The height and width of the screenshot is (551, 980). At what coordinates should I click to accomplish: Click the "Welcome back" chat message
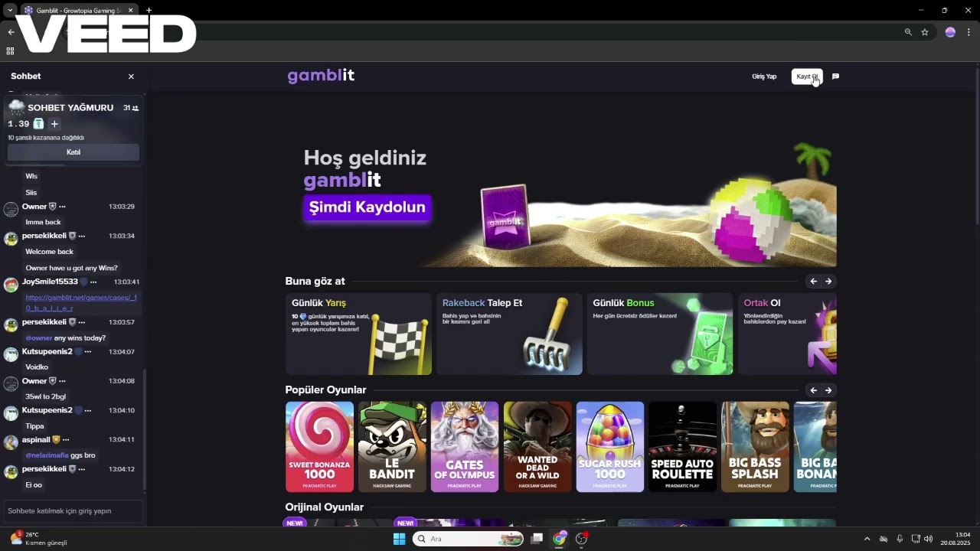pos(50,252)
